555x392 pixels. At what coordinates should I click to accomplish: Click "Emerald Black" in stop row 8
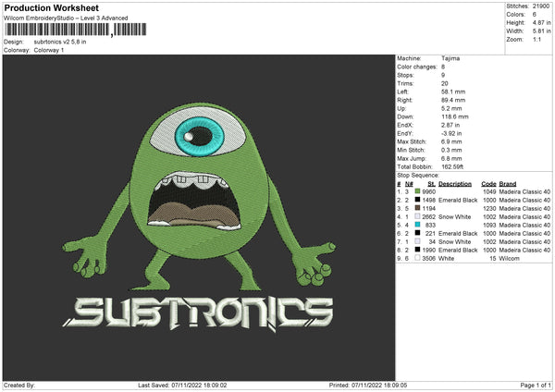(458, 251)
